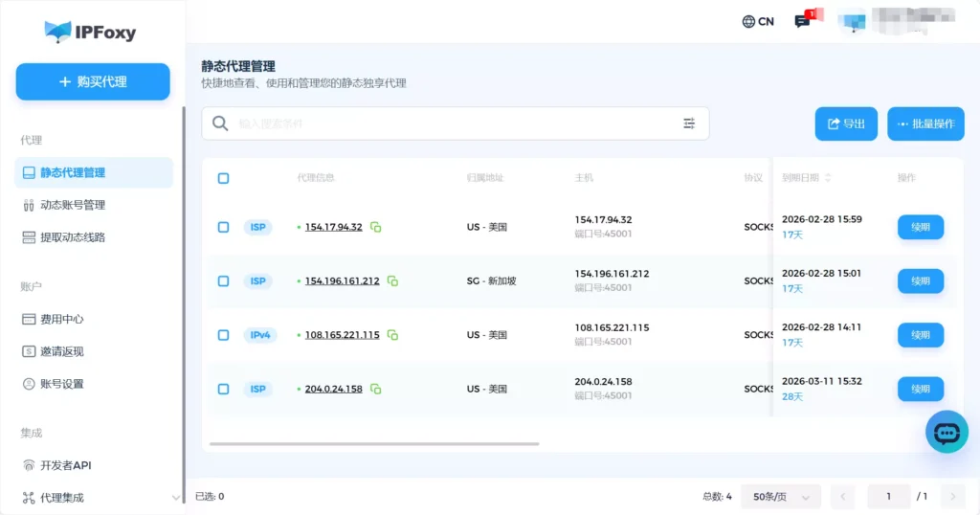Select the 154.196.161.212 row checkbox

point(223,281)
